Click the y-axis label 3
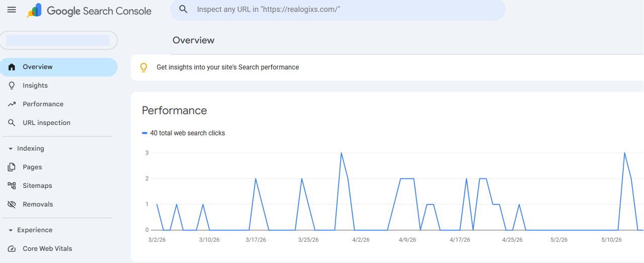This screenshot has height=263, width=644. tap(147, 153)
